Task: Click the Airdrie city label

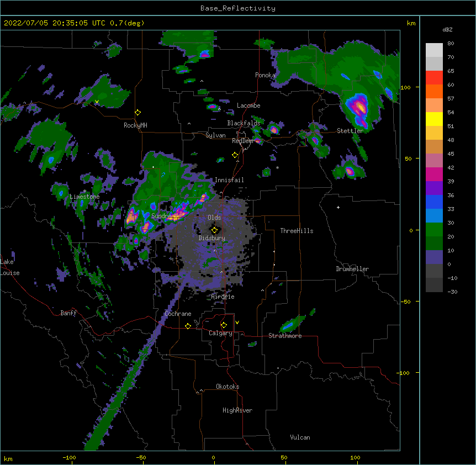Action: (x=223, y=297)
